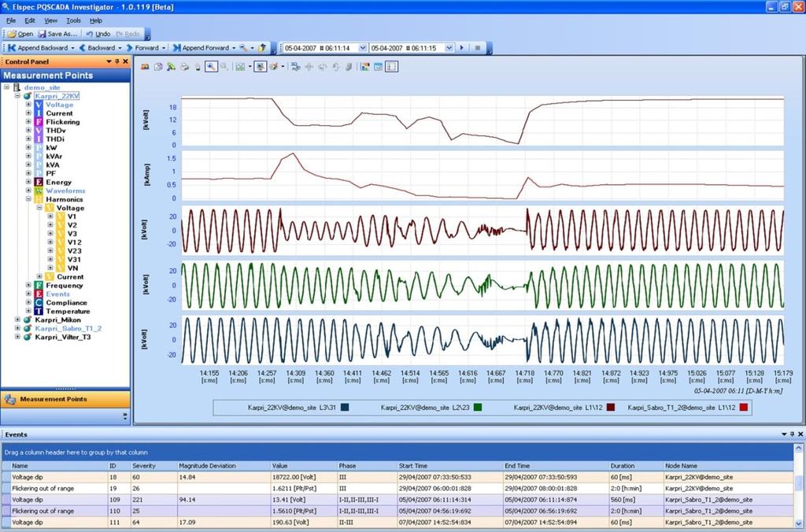Sort events by the Duration column header
806x532 pixels.
pyautogui.click(x=635, y=466)
